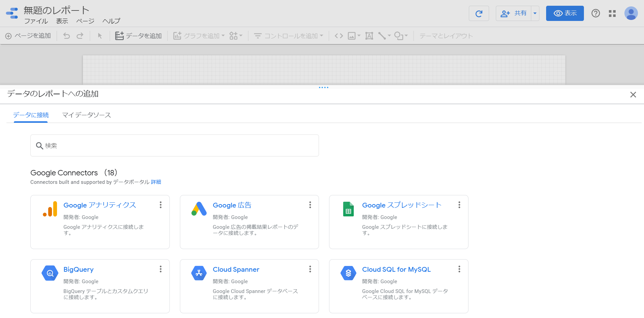
Task: Click the report canvas grid area
Action: (x=324, y=70)
